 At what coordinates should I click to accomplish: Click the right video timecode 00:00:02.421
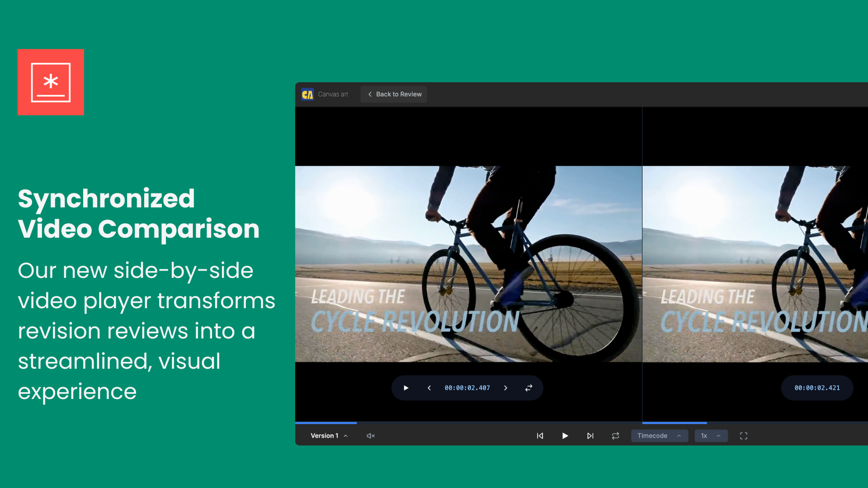coord(817,388)
